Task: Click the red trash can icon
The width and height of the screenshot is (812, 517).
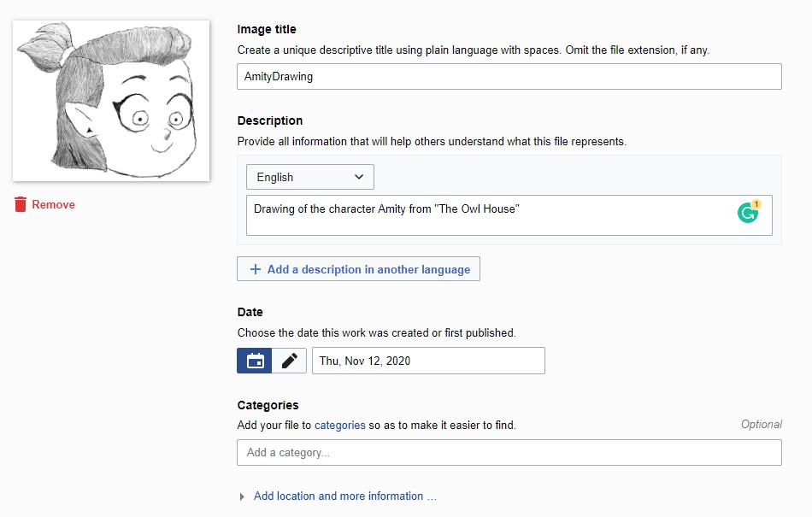Action: pos(21,204)
